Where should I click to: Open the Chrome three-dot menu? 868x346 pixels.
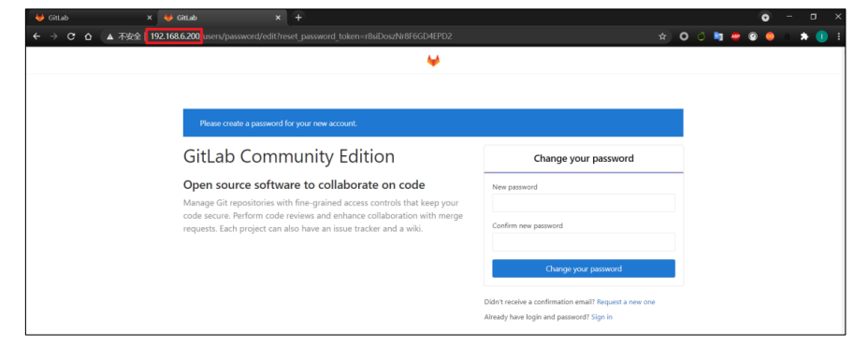click(x=839, y=36)
